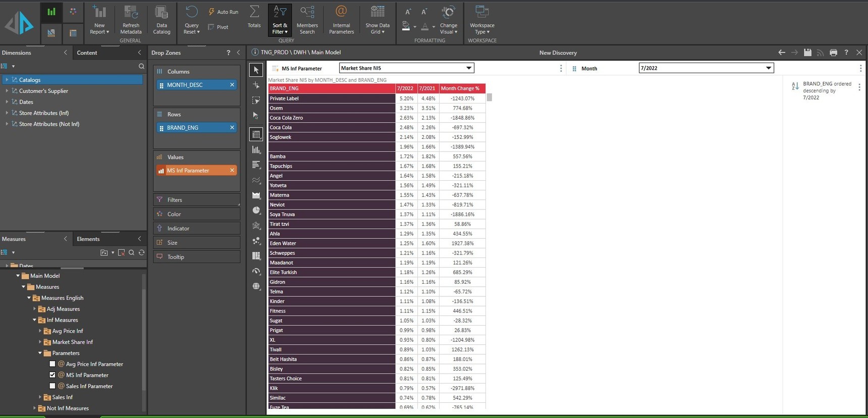Increase font size in Formatting group
This screenshot has height=418, width=868.
(x=408, y=12)
